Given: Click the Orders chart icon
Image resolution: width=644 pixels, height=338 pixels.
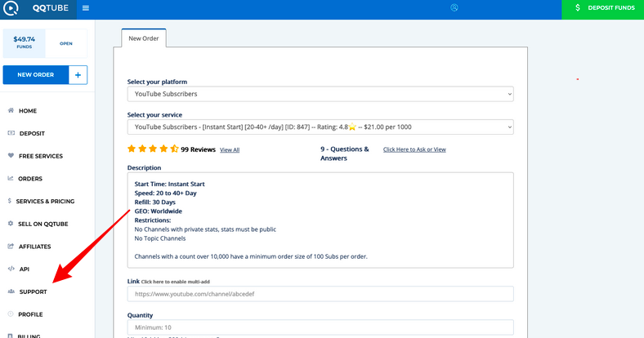Looking at the screenshot, I should pos(11,178).
